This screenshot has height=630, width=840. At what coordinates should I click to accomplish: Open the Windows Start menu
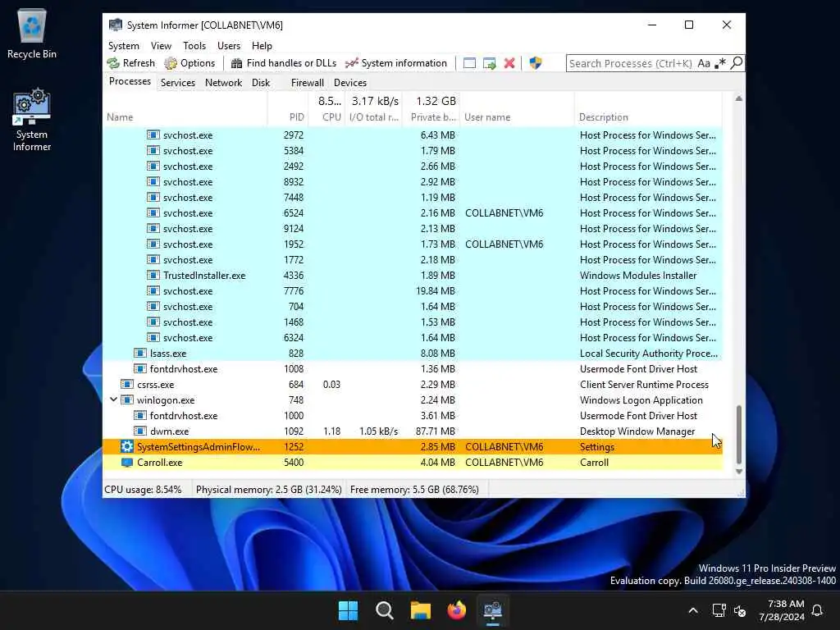pos(348,610)
